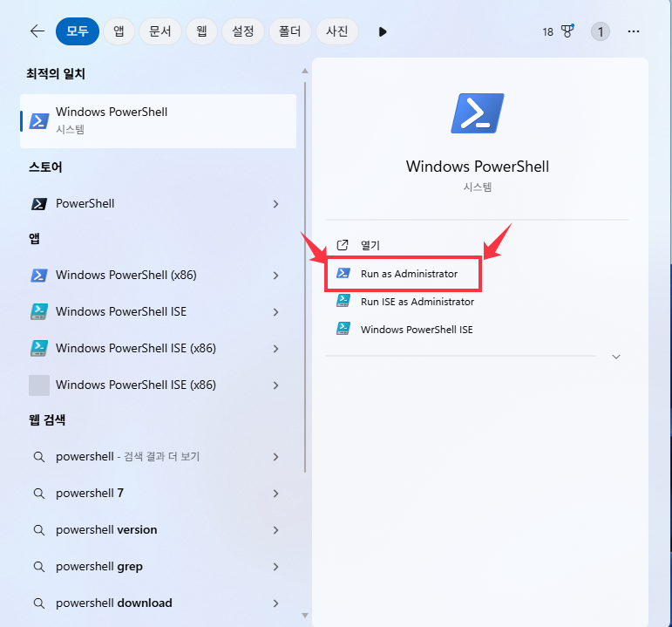This screenshot has height=627, width=672.
Task: Select the PowerShell store result
Action: click(158, 204)
